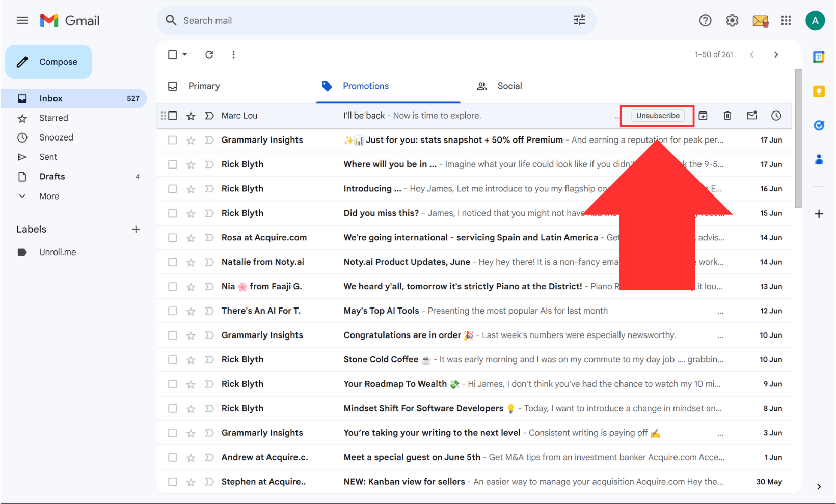Open the select-all dropdown arrow
This screenshot has width=836, height=504.
tap(185, 54)
